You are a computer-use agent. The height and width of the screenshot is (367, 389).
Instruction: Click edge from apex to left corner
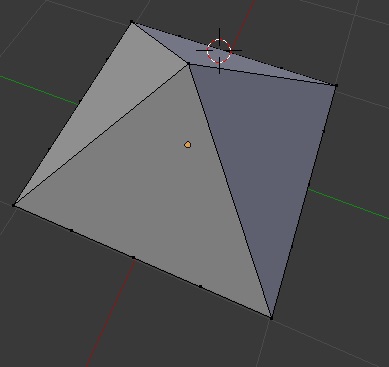pyautogui.click(x=101, y=134)
